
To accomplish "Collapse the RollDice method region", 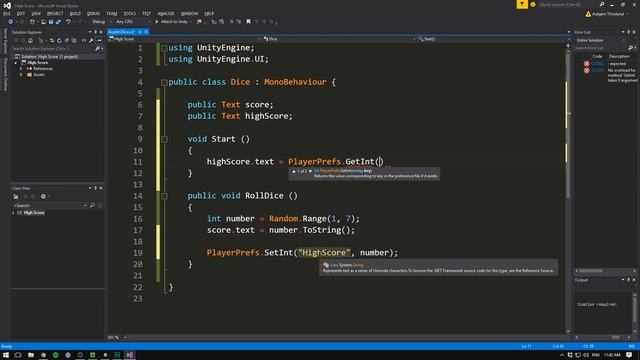I will coord(164,196).
